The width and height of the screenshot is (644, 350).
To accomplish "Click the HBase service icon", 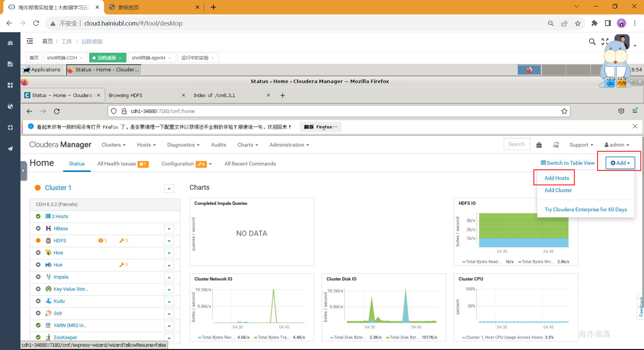I will point(48,228).
